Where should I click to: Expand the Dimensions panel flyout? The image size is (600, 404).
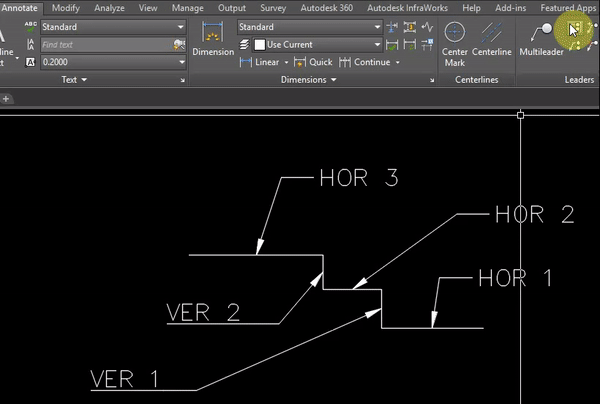308,80
